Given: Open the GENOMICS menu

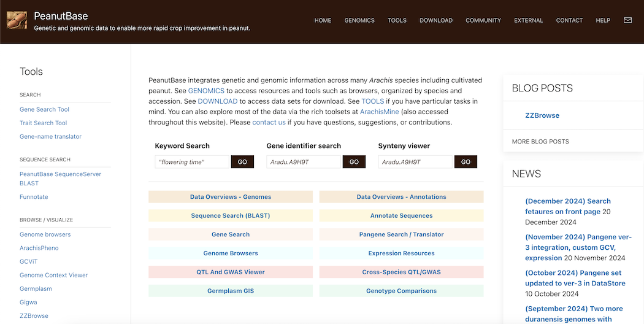Looking at the screenshot, I should 359,20.
